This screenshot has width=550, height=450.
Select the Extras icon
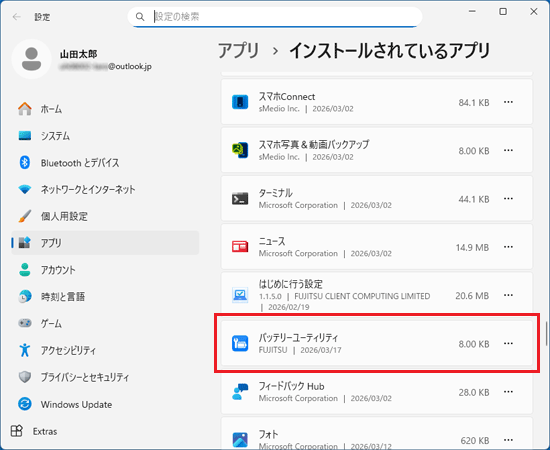pyautogui.click(x=17, y=431)
